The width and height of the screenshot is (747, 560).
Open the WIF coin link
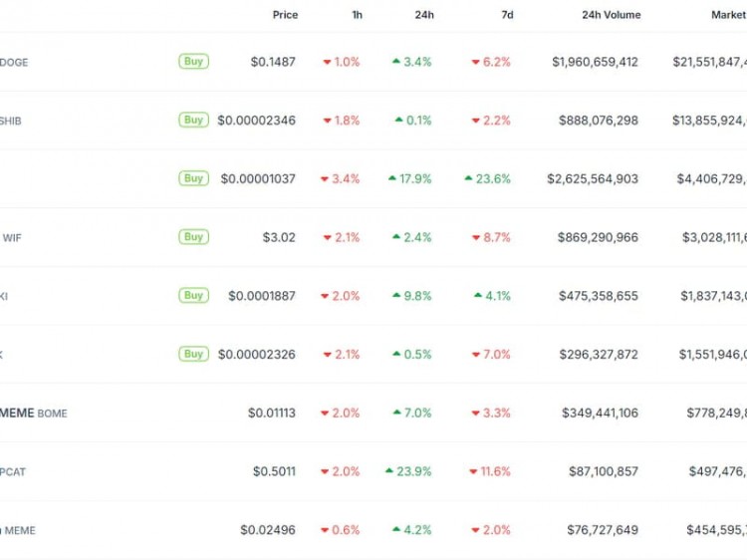(11, 237)
